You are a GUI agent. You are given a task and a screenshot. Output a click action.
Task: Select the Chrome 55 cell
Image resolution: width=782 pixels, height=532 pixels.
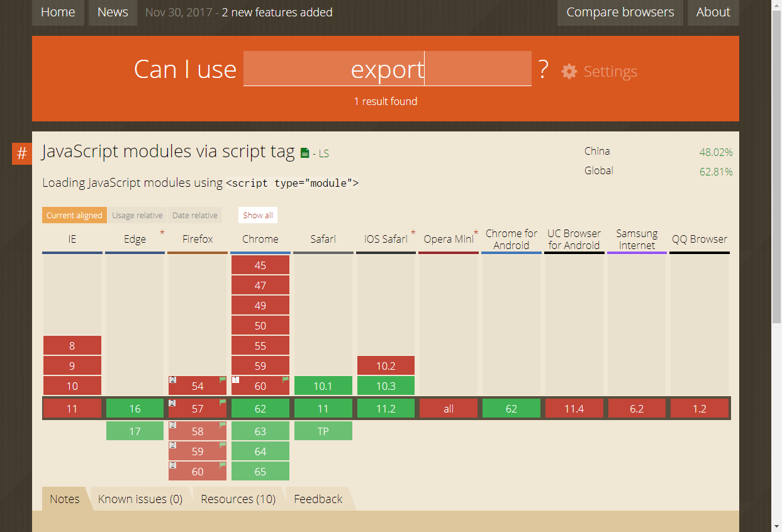click(x=260, y=346)
